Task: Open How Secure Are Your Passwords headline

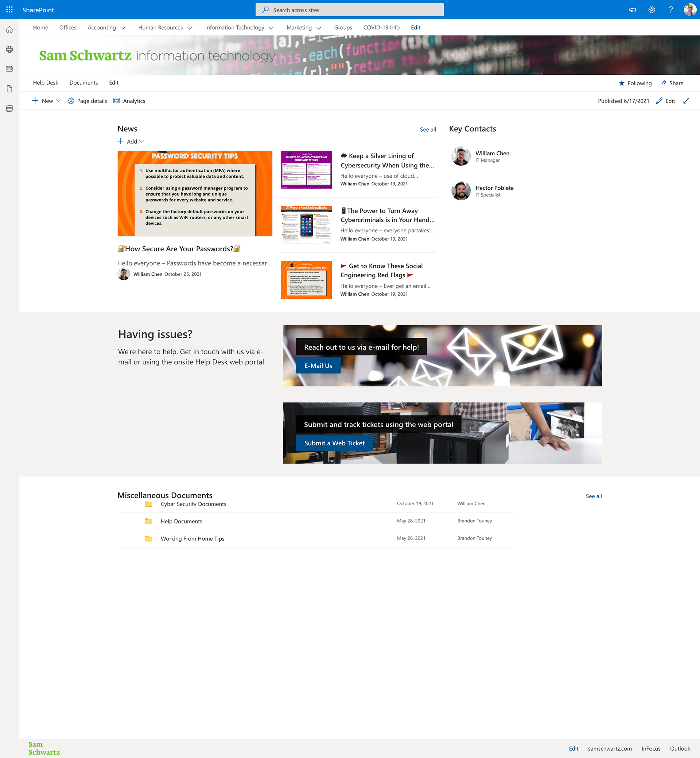Action: click(179, 249)
